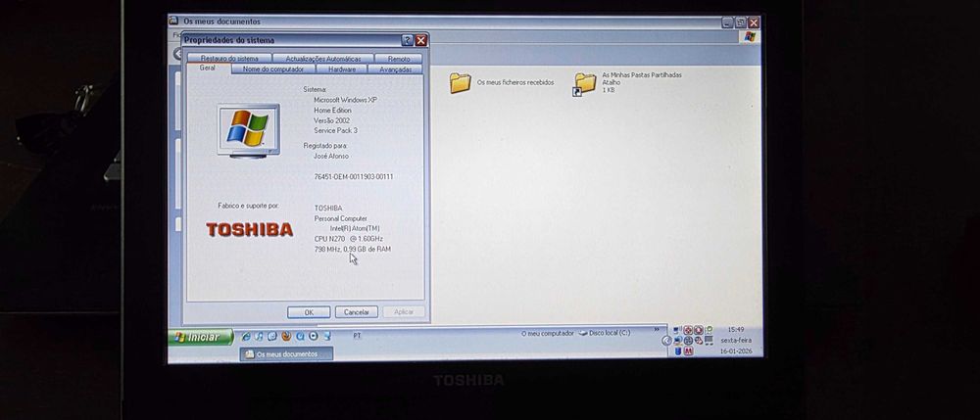The image size is (980, 420).
Task: Click the Home Edition text
Action: pos(332,111)
